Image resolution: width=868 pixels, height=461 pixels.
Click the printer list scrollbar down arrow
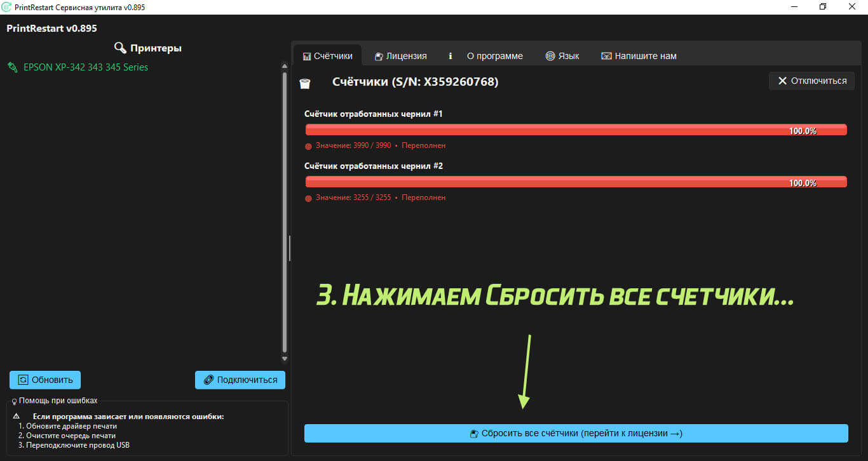285,359
